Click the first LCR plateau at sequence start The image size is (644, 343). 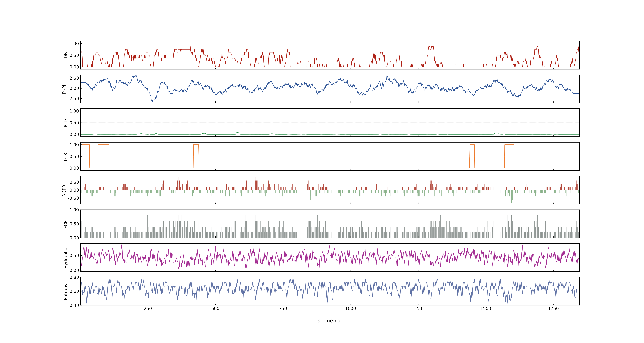[x=86, y=145]
